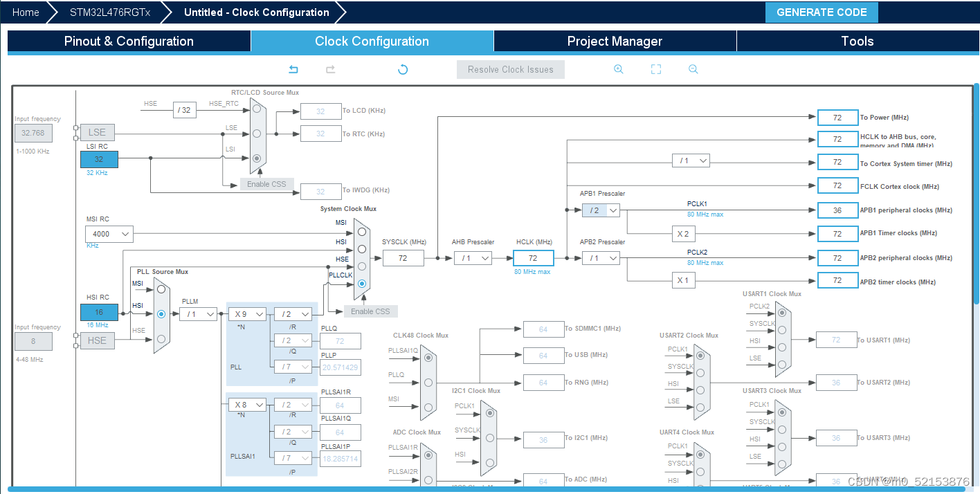Screen dimensions: 980x494
Task: Open the AHB Prescaler dropdown
Action: pyautogui.click(x=473, y=258)
